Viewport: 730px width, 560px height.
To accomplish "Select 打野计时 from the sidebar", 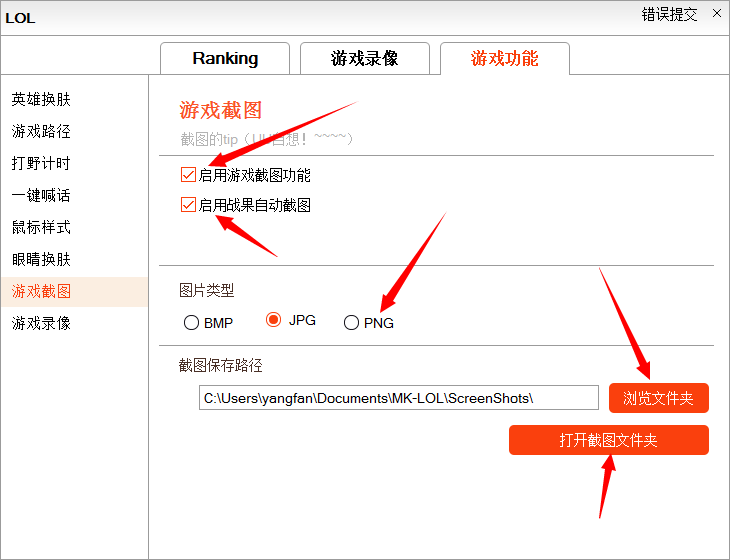I will [x=41, y=164].
